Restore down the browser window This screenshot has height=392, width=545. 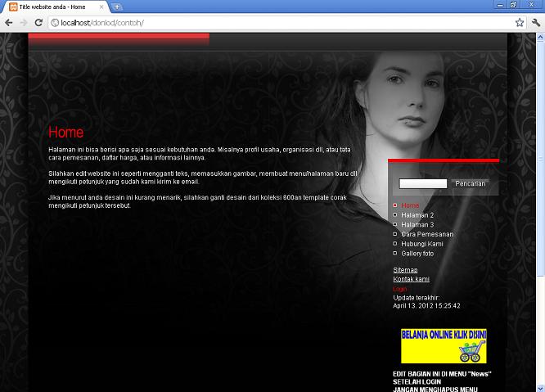513,5
